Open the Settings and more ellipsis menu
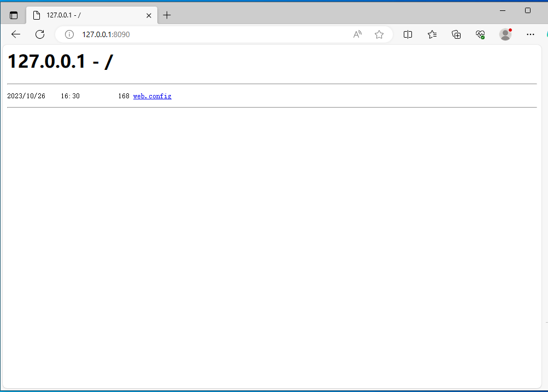Viewport: 548px width, 392px height. pyautogui.click(x=530, y=34)
